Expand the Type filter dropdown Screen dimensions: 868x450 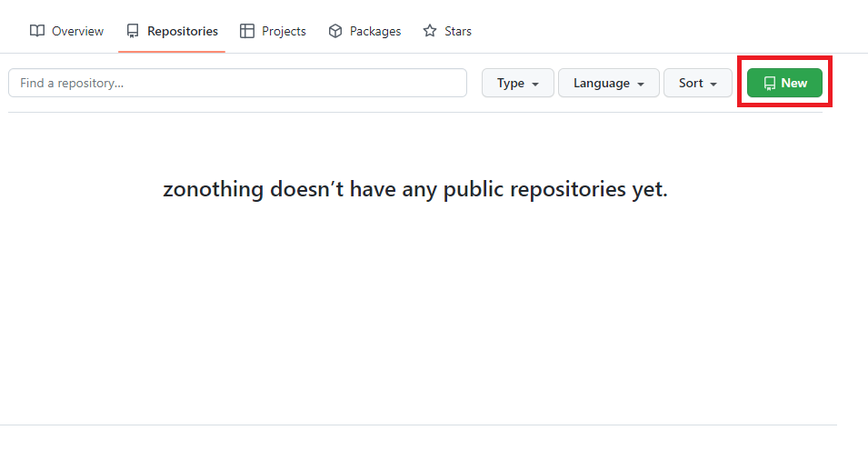click(517, 83)
